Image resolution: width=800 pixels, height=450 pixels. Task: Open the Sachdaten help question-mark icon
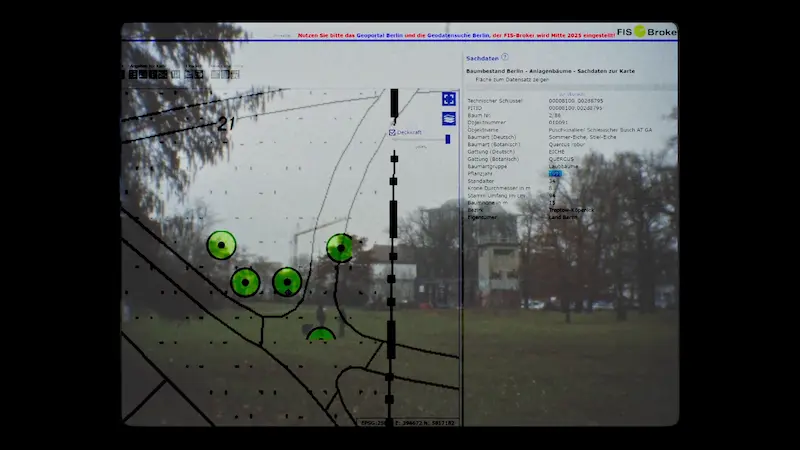[505, 57]
